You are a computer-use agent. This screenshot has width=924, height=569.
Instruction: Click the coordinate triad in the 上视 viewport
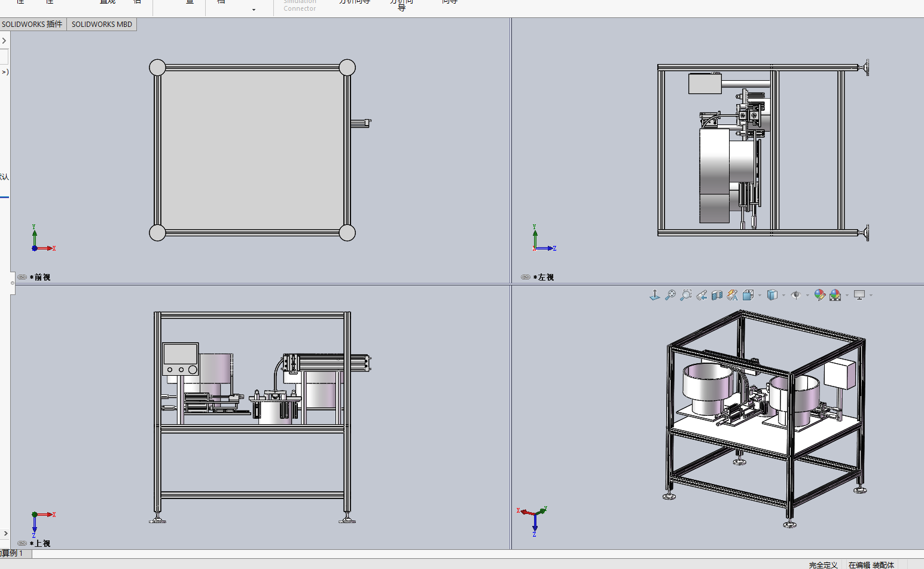coord(43,524)
